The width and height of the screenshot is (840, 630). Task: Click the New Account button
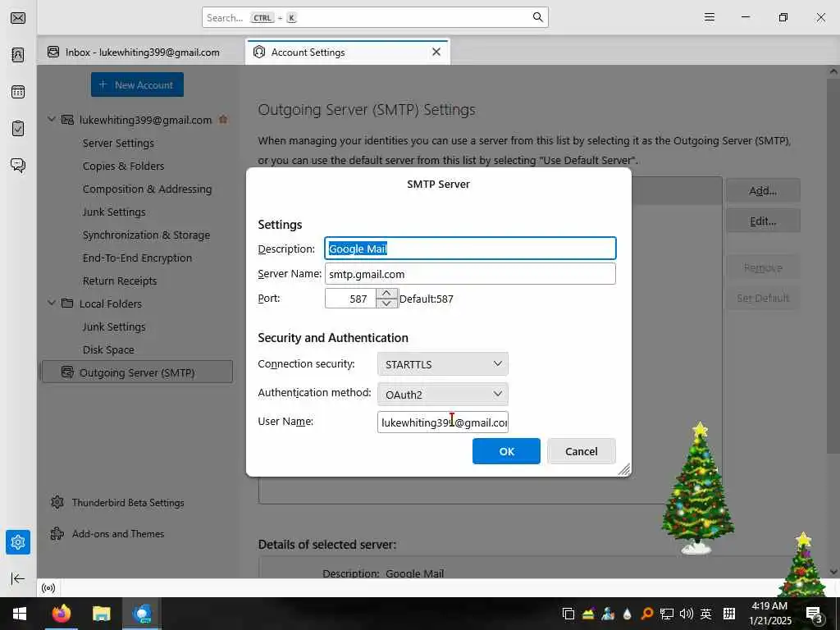point(137,84)
